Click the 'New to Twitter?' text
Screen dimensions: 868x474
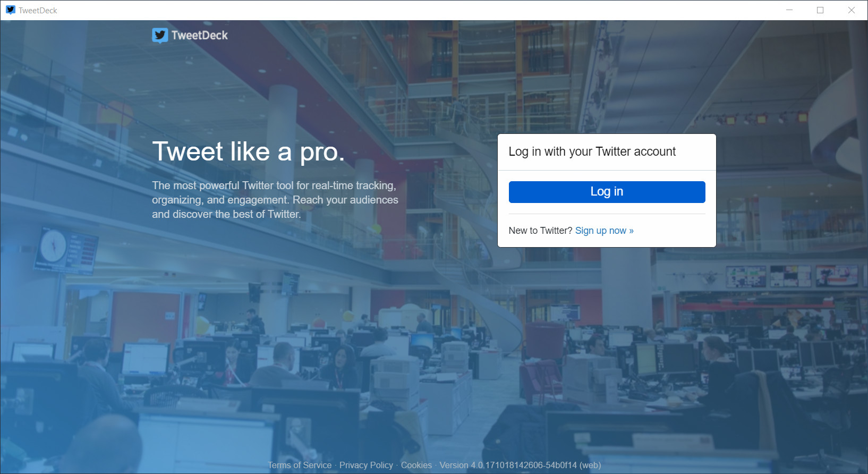coord(540,231)
